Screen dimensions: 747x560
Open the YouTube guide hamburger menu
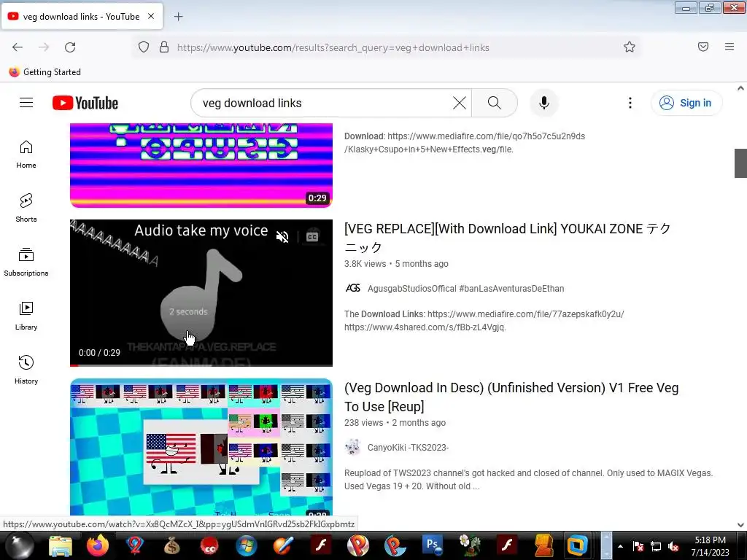pos(26,103)
